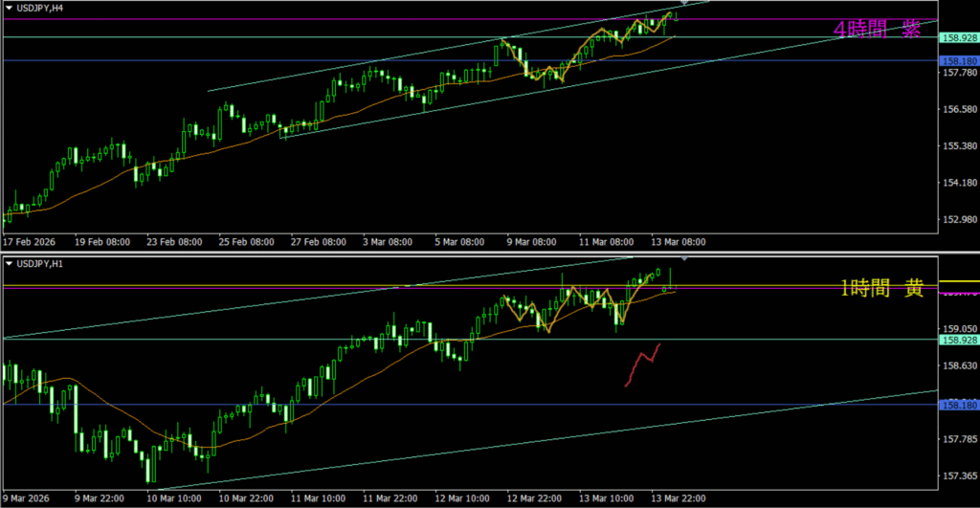980x508 pixels.
Task: Click the '13 Mar 08:00' label on H4 time axis
Action: tap(679, 242)
